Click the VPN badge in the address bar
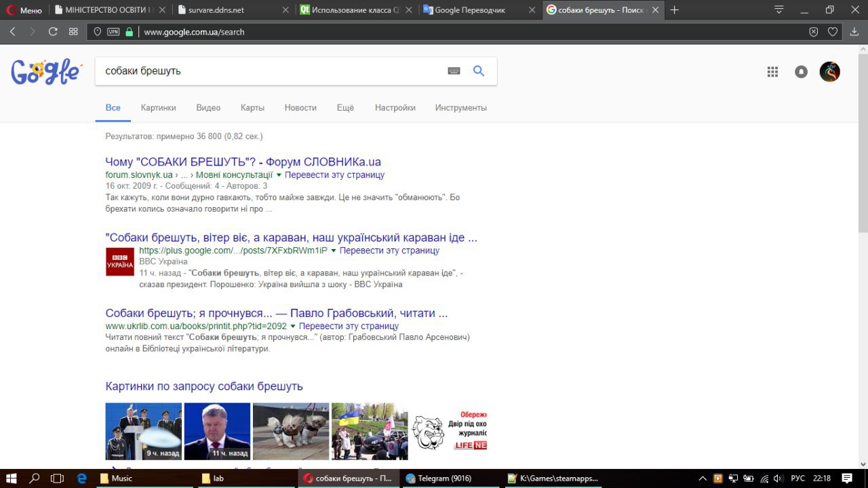The height and width of the screenshot is (488, 868). tap(113, 32)
